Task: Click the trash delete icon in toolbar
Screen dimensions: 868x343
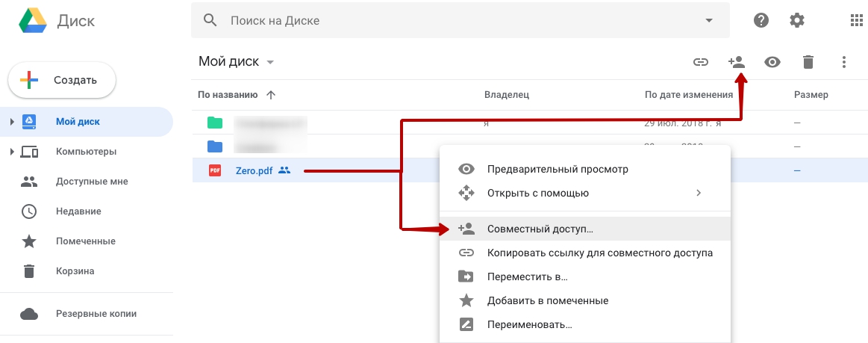Action: (808, 62)
